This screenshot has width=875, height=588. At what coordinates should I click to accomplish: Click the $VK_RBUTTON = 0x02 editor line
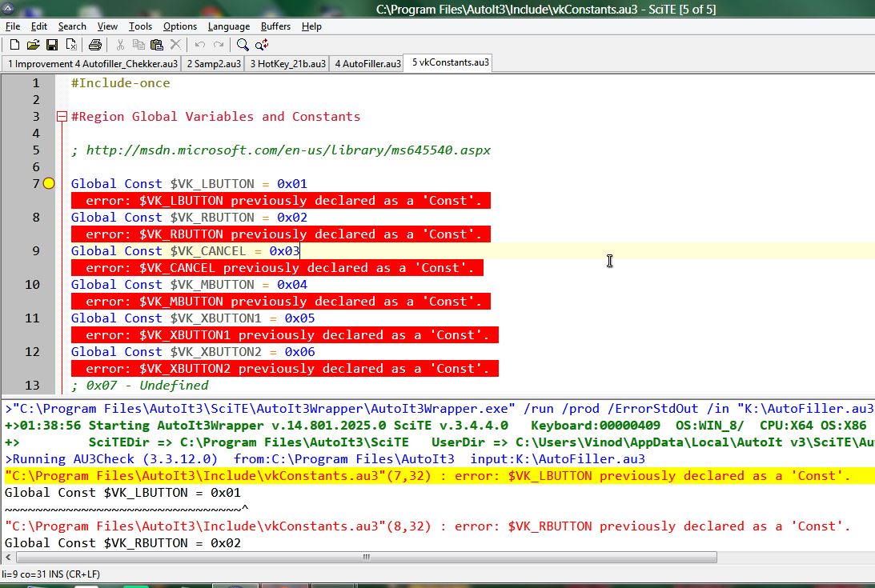point(189,217)
